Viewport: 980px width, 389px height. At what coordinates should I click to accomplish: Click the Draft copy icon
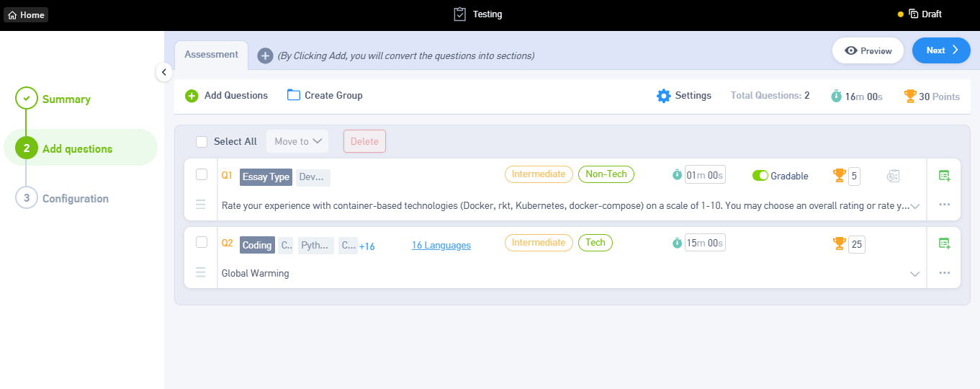914,14
